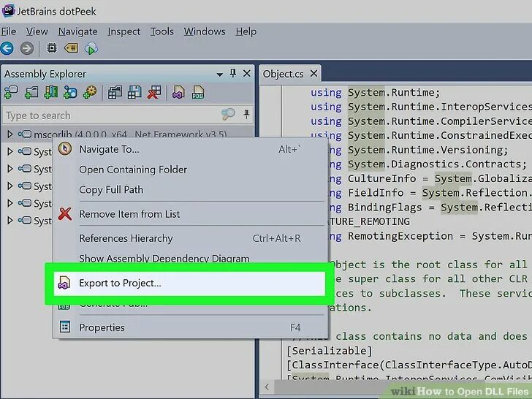Go back with the blue Back arrow

pyautogui.click(x=7, y=48)
